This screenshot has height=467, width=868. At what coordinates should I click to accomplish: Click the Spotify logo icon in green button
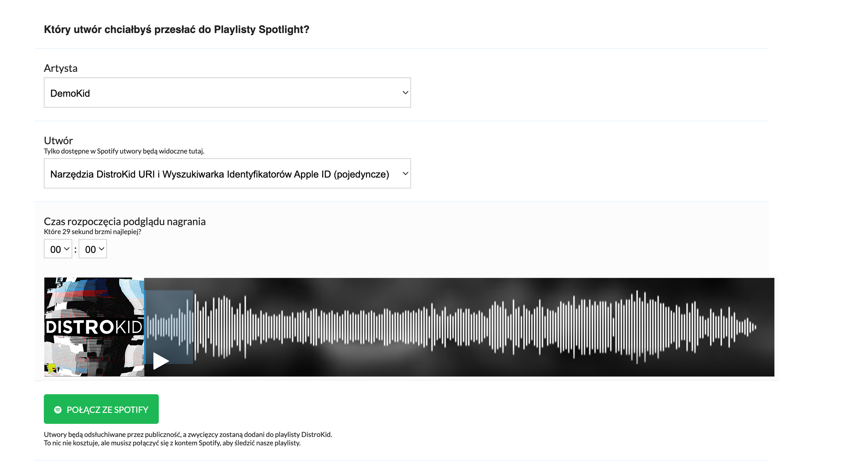click(58, 409)
